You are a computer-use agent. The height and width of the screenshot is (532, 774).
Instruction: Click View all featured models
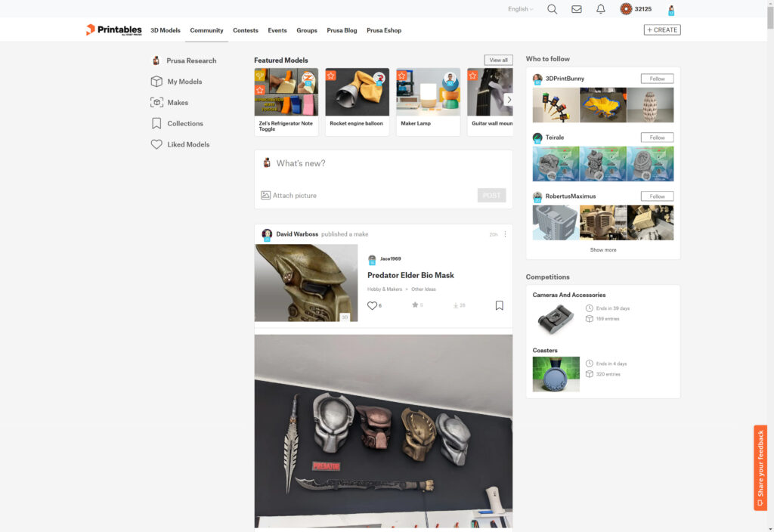[498, 60]
